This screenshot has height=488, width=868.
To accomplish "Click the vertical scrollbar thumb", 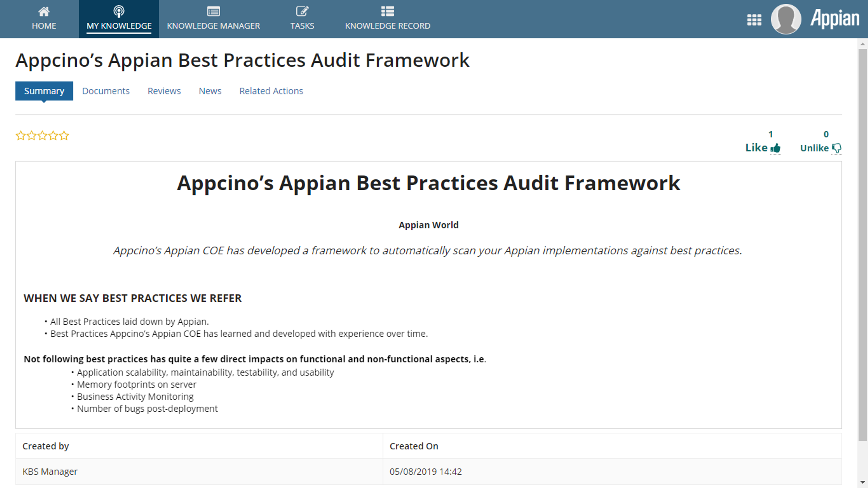I will [863, 245].
